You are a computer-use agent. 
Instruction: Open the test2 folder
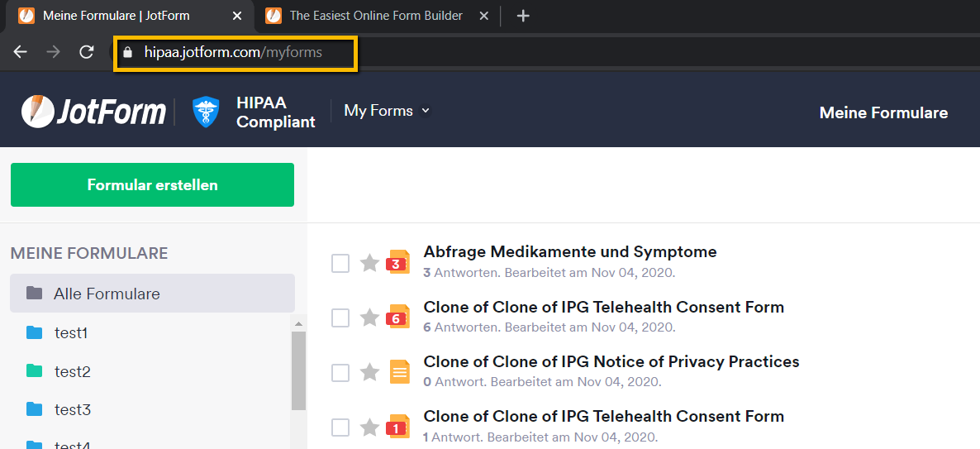coord(72,372)
